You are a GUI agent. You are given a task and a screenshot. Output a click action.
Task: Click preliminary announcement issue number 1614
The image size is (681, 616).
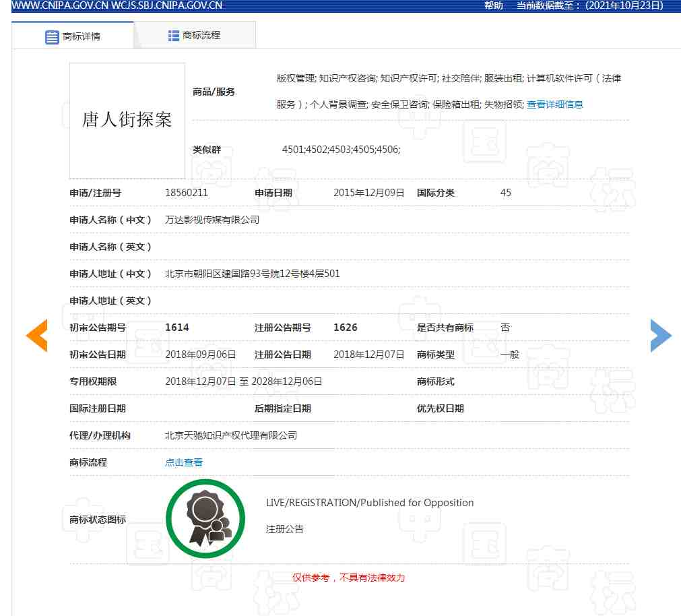point(176,328)
